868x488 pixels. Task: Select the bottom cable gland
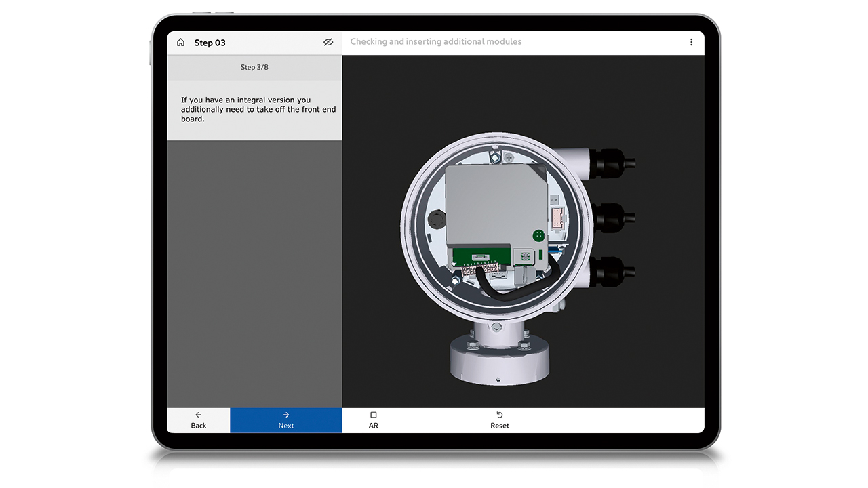614,271
